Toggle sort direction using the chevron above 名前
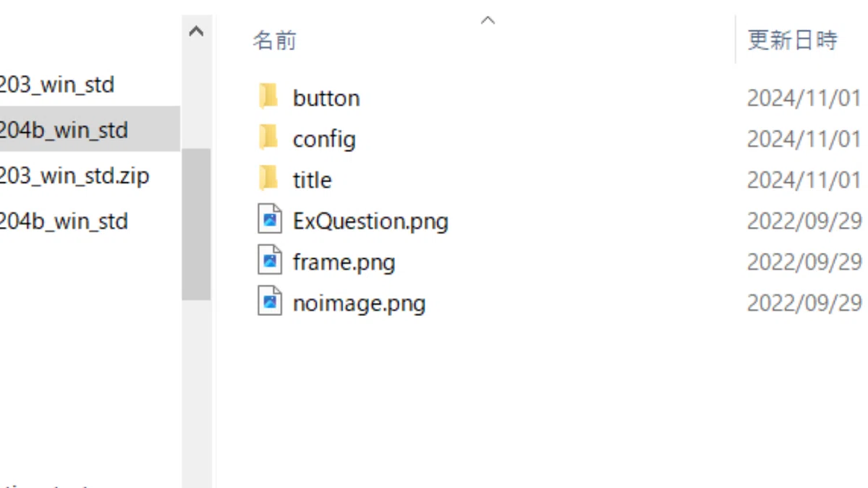The height and width of the screenshot is (488, 868). (488, 20)
